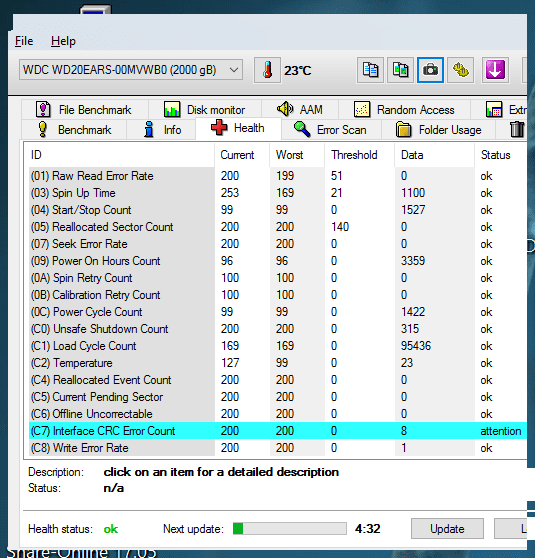
Task: Select the Unsafe Shutdown Count row
Action: [x=278, y=329]
